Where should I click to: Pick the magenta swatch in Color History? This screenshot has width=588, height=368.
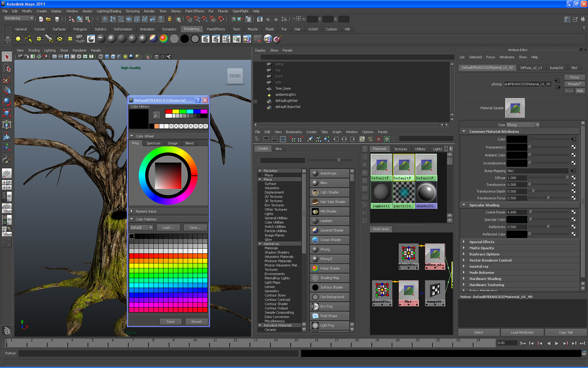tap(204, 111)
